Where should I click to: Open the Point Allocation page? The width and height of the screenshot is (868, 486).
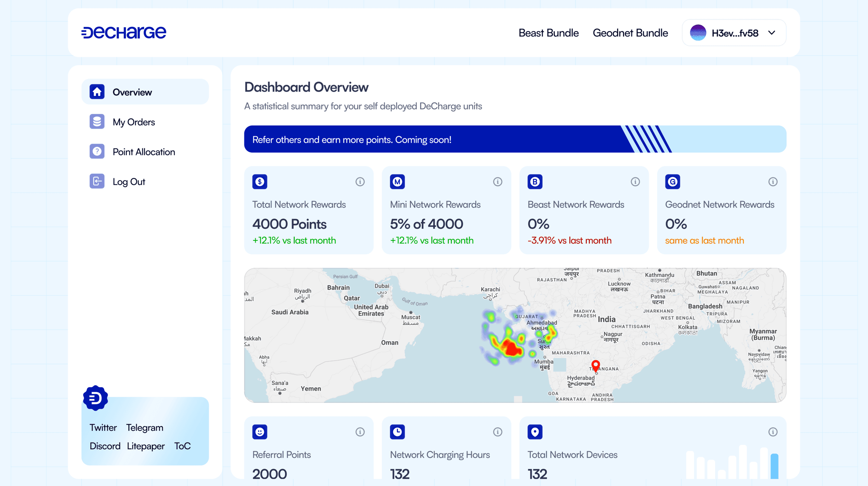(x=144, y=152)
